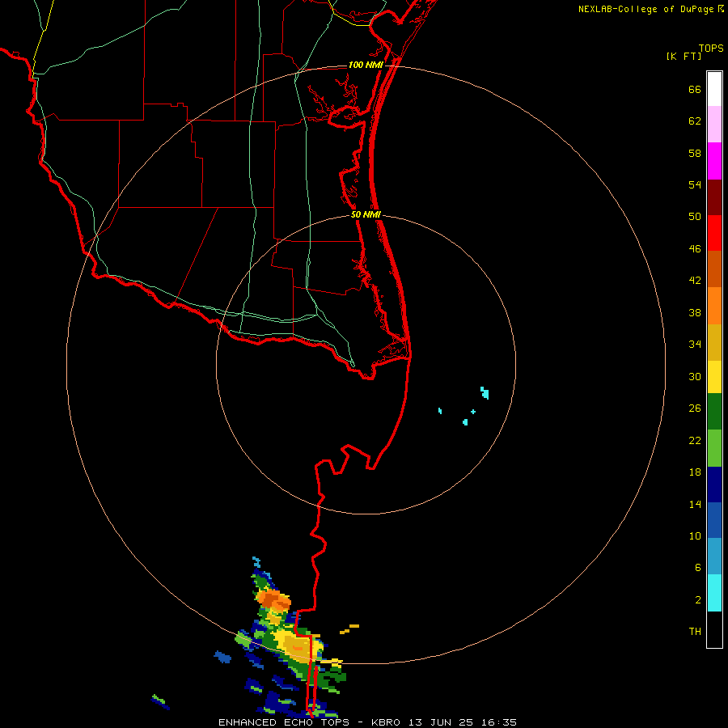
Task: Click the 100 NMI range ring label
Action: coord(366,65)
